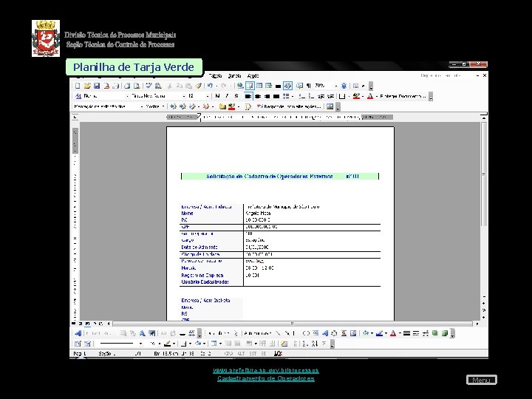Toggle bold (N) formatting
The width and height of the screenshot is (532, 399).
pos(217,96)
